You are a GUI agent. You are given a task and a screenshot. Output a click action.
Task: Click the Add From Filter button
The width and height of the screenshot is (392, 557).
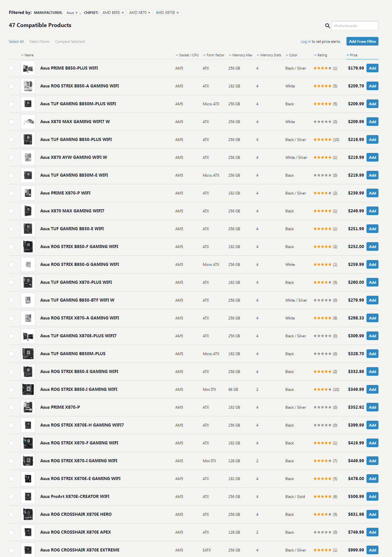click(x=362, y=42)
